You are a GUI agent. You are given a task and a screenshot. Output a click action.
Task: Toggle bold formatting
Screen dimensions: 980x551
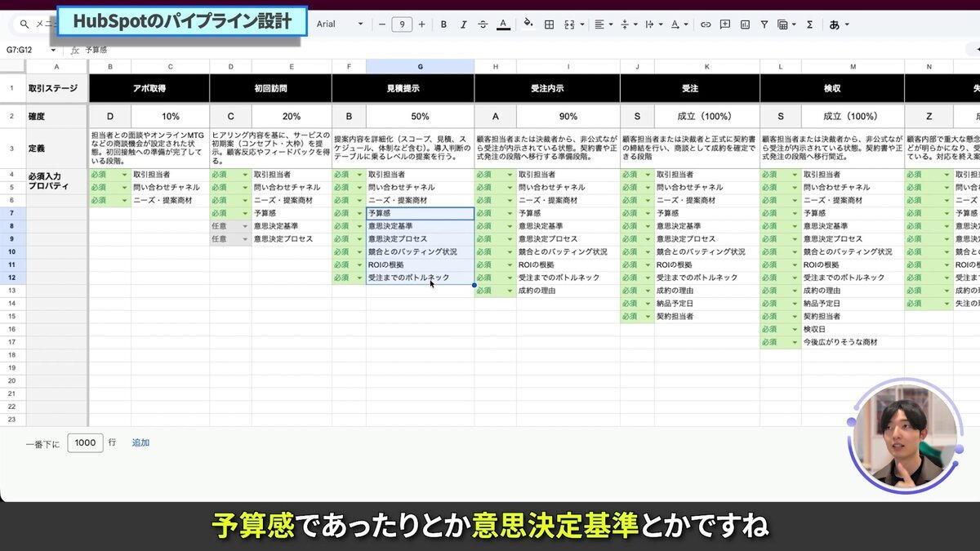pos(443,24)
